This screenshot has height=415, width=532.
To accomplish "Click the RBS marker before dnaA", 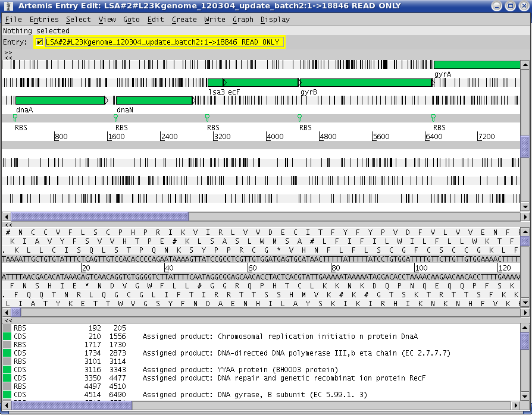I will pos(15,118).
